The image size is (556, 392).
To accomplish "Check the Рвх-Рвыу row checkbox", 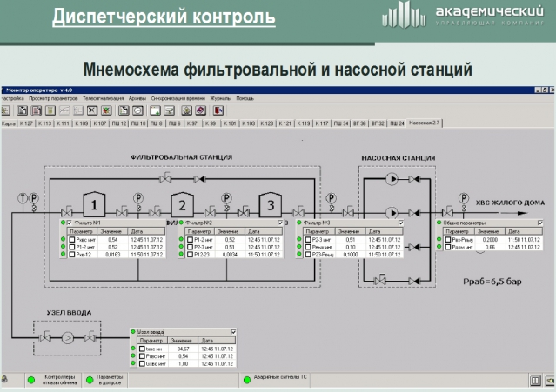I will [x=448, y=239].
